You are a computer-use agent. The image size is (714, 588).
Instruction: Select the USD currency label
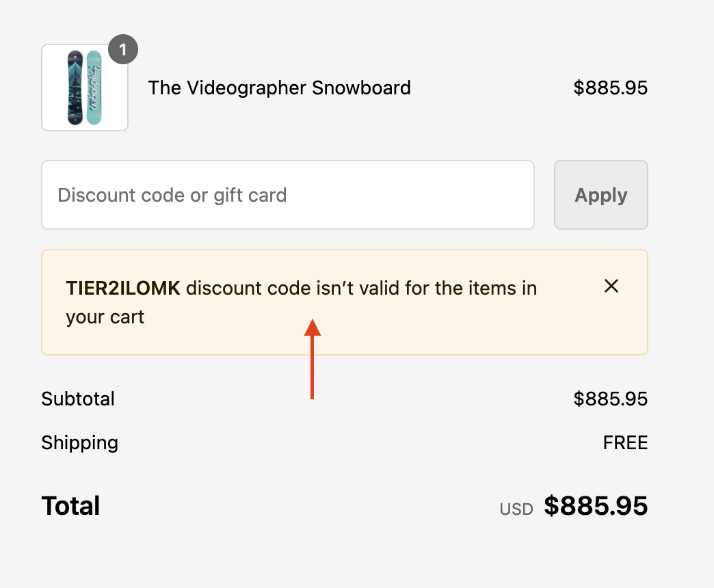click(516, 508)
